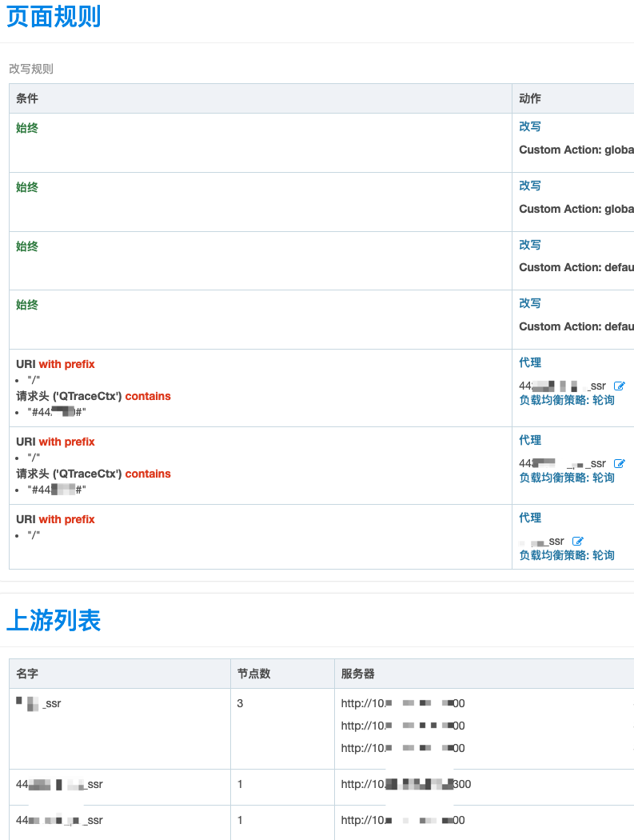The width and height of the screenshot is (634, 840).
Task: Click the third 始终 condition
Action: (x=27, y=246)
